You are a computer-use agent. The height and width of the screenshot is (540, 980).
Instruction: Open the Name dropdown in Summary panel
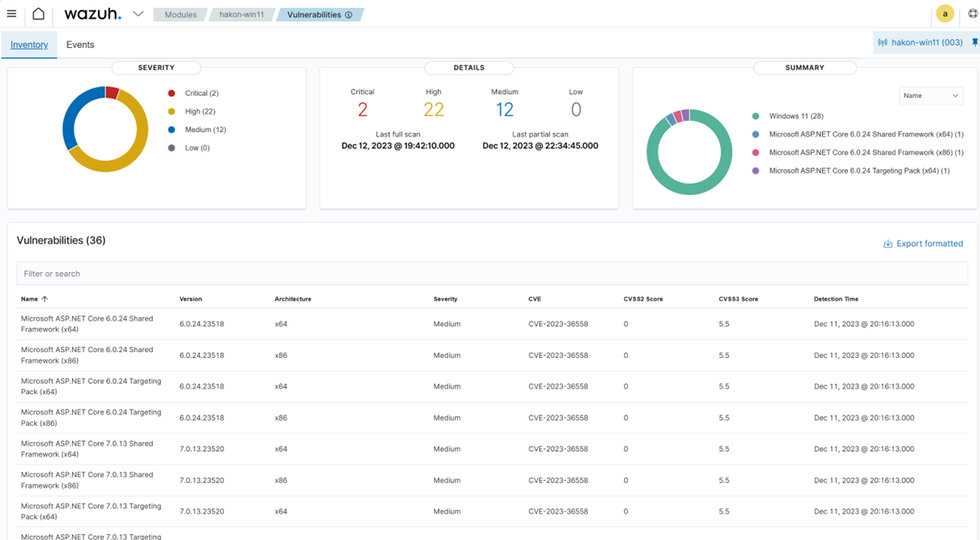pyautogui.click(x=931, y=96)
